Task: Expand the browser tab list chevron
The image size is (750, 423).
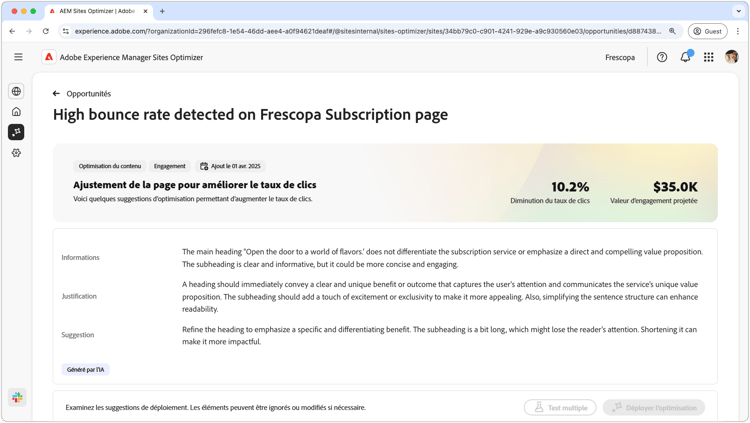Action: pos(738,11)
